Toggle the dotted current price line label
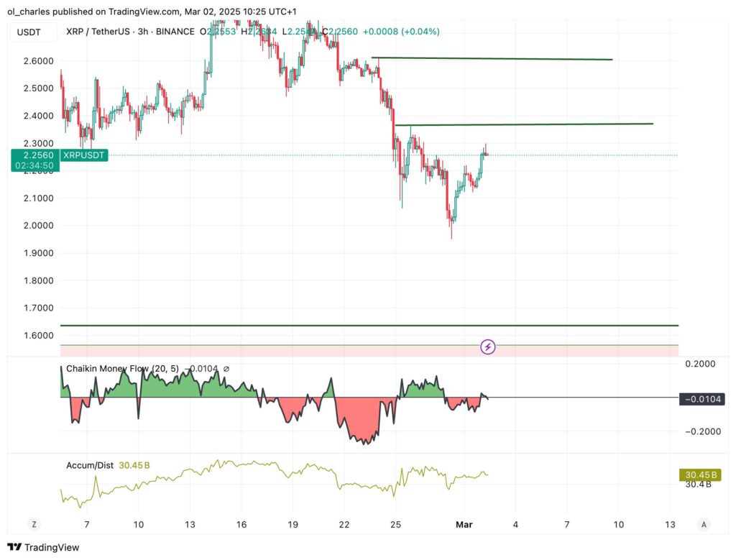This screenshot has height=560, width=736. tap(84, 155)
